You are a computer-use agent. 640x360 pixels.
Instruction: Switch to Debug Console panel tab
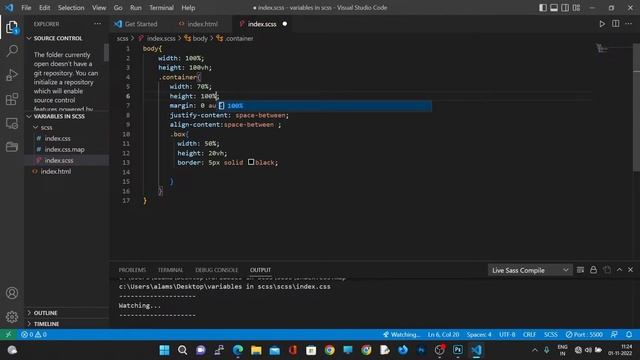coord(216,270)
